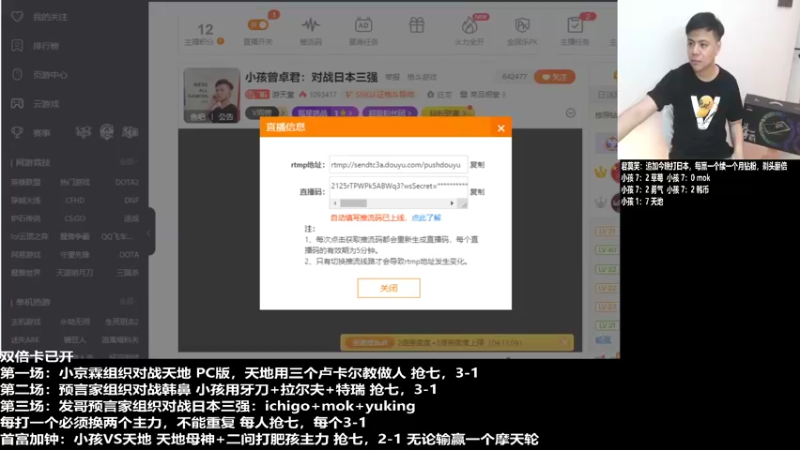This screenshot has width=800, height=450.
Task: Click the 直播码 scrollbar left arrow
Action: (x=335, y=203)
